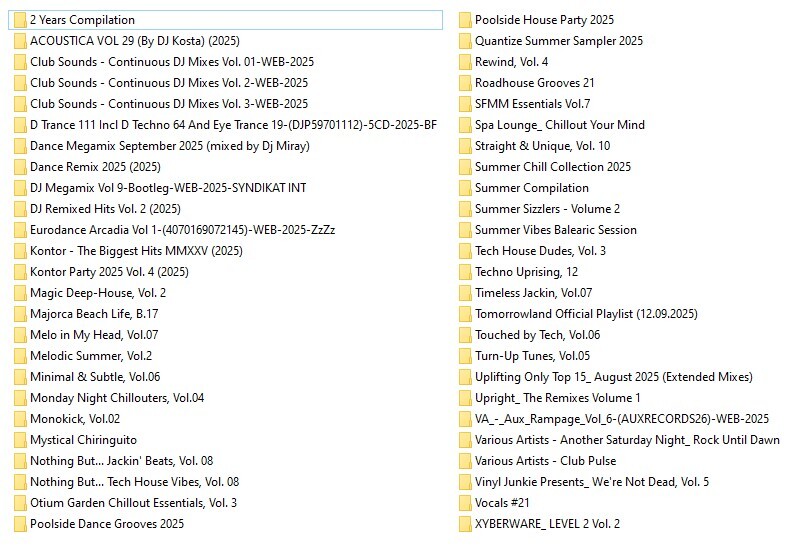797x549 pixels.
Task: Click folder icon of Mystical Chiringuito
Action: (20, 440)
